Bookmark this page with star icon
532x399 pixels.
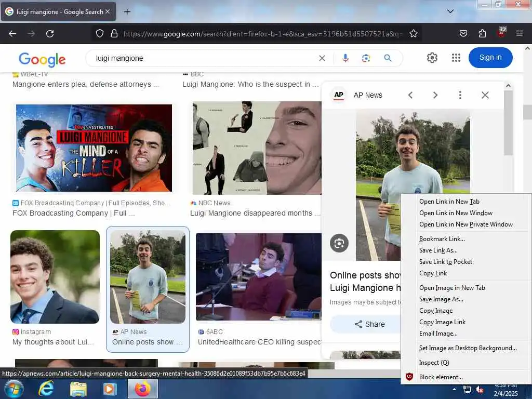click(413, 34)
